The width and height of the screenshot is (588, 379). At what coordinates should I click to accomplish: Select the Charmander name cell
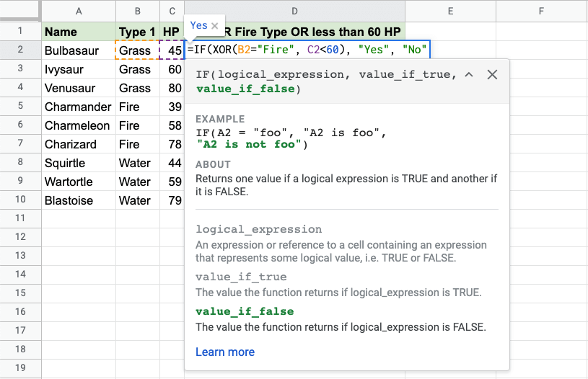pyautogui.click(x=79, y=107)
